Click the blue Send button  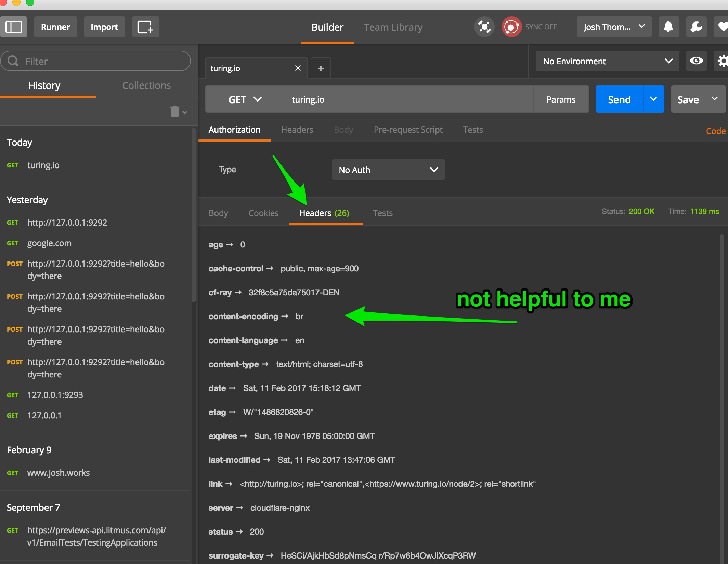click(619, 99)
